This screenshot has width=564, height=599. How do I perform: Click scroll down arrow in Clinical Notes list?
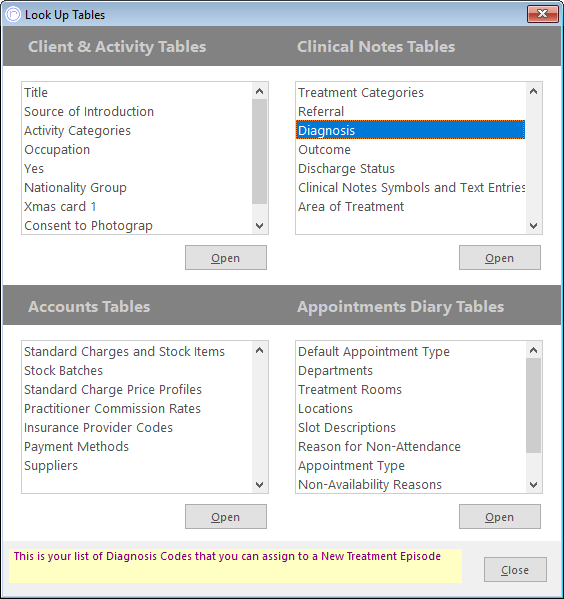pyautogui.click(x=533, y=225)
